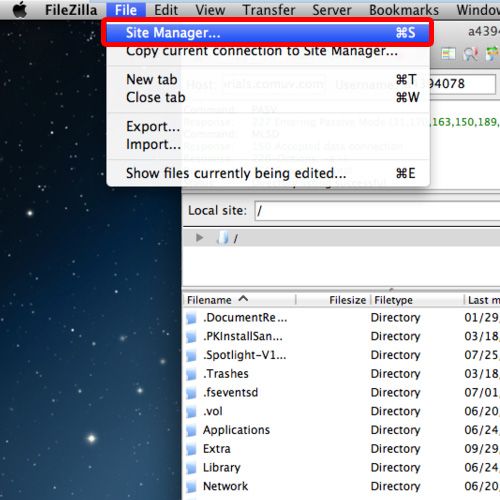Screen dimensions: 500x500
Task: Choose Import... in File menu
Action: coord(153,144)
